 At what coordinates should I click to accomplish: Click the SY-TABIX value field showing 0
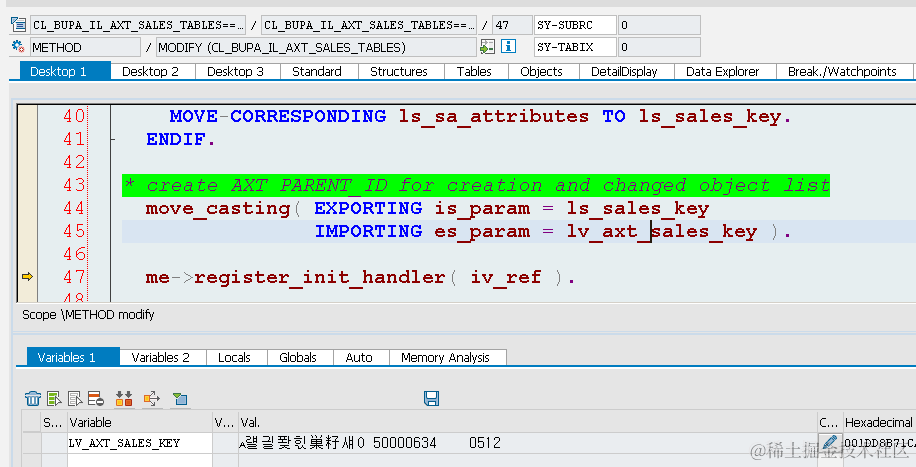coord(658,47)
